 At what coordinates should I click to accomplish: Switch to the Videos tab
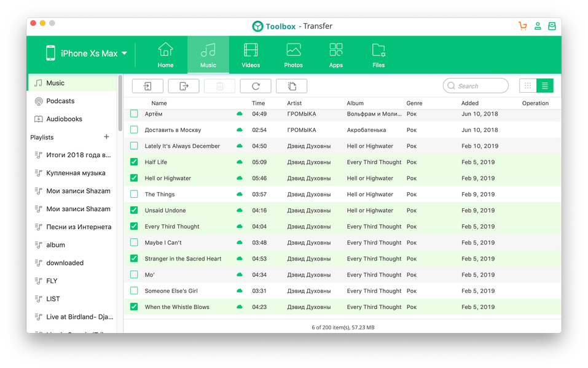pyautogui.click(x=251, y=55)
